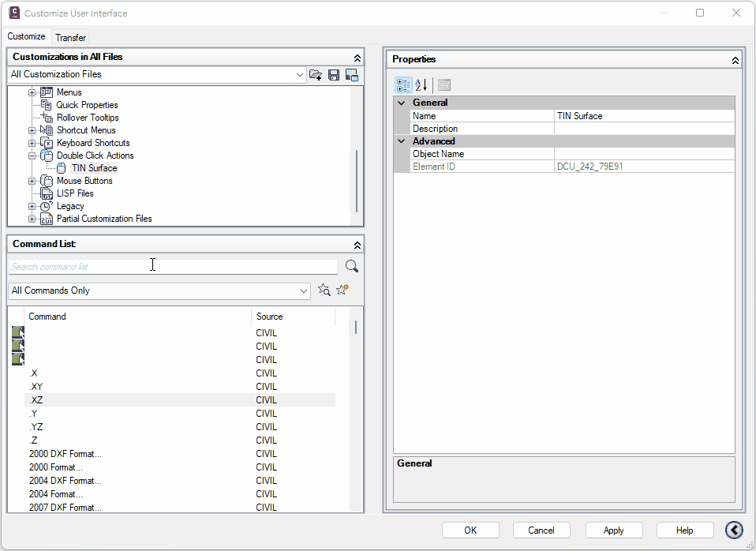Click the Load partial customization file icon
The height and width of the screenshot is (551, 756).
[316, 75]
